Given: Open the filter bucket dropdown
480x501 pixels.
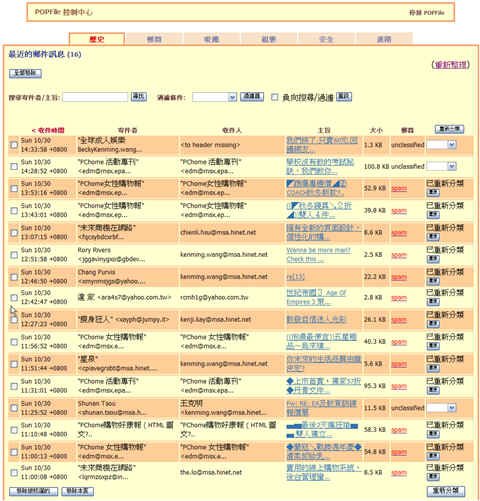Looking at the screenshot, I should tap(215, 97).
